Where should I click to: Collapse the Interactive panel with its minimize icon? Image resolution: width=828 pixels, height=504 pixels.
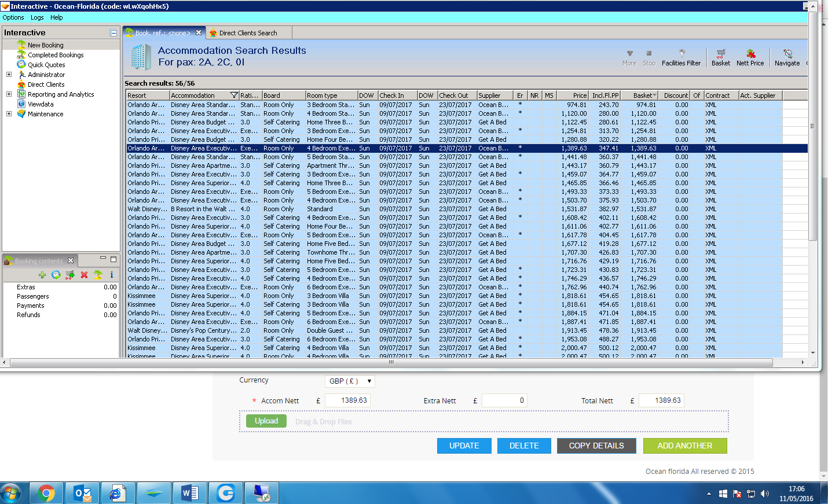click(113, 33)
